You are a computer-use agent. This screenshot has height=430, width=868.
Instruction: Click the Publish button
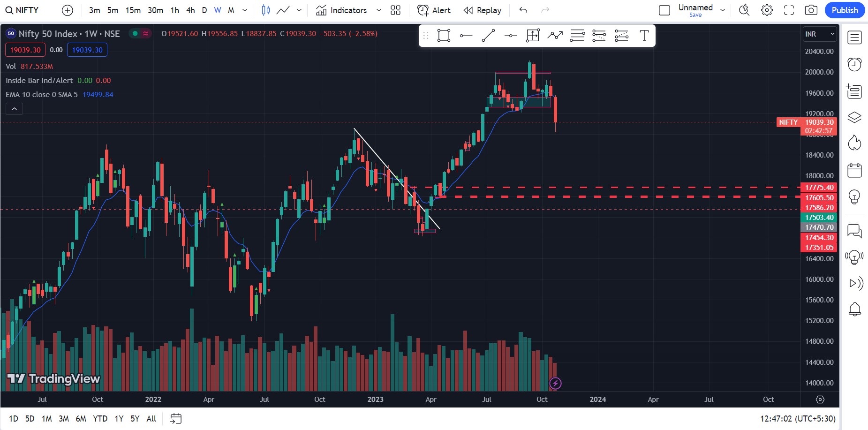845,10
